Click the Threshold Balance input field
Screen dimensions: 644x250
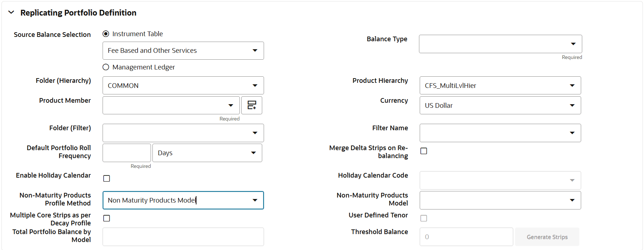pos(466,237)
